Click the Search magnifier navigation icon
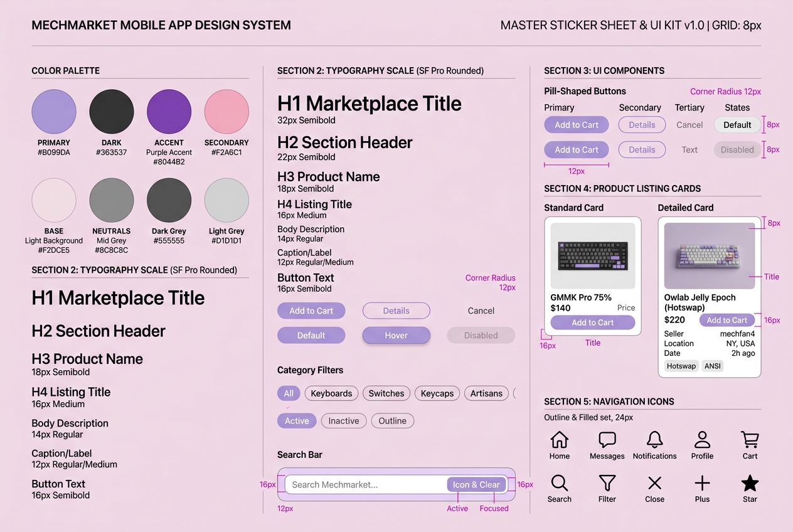Image resolution: width=793 pixels, height=532 pixels. click(559, 483)
